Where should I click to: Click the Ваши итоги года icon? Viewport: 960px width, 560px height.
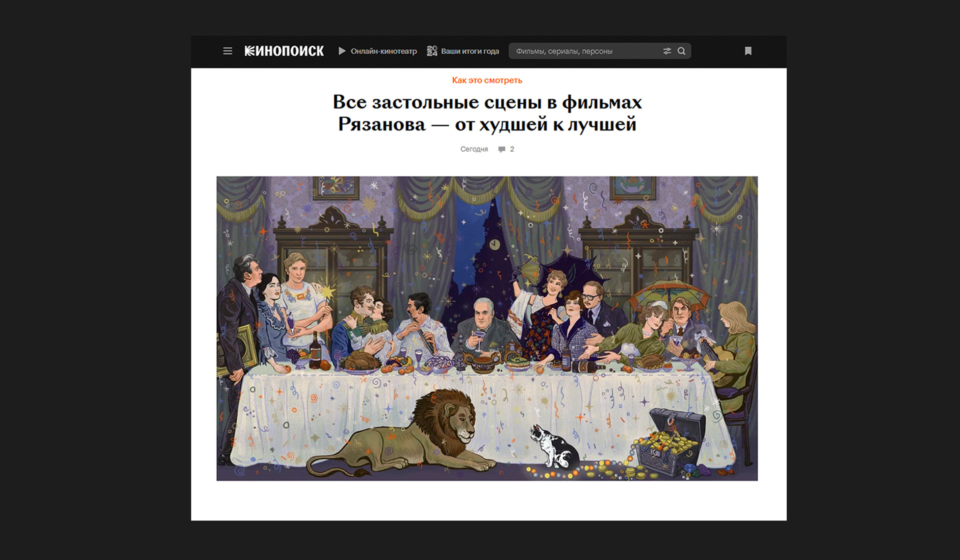click(x=432, y=51)
